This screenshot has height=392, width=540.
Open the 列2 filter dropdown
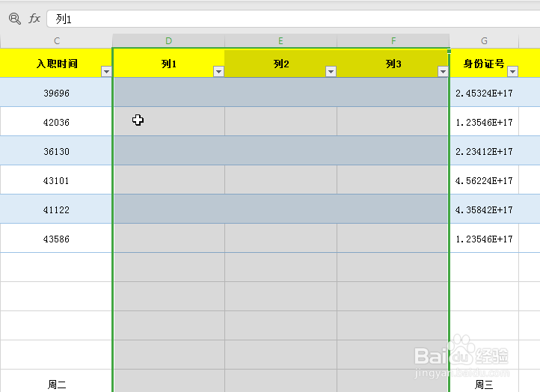coord(331,72)
